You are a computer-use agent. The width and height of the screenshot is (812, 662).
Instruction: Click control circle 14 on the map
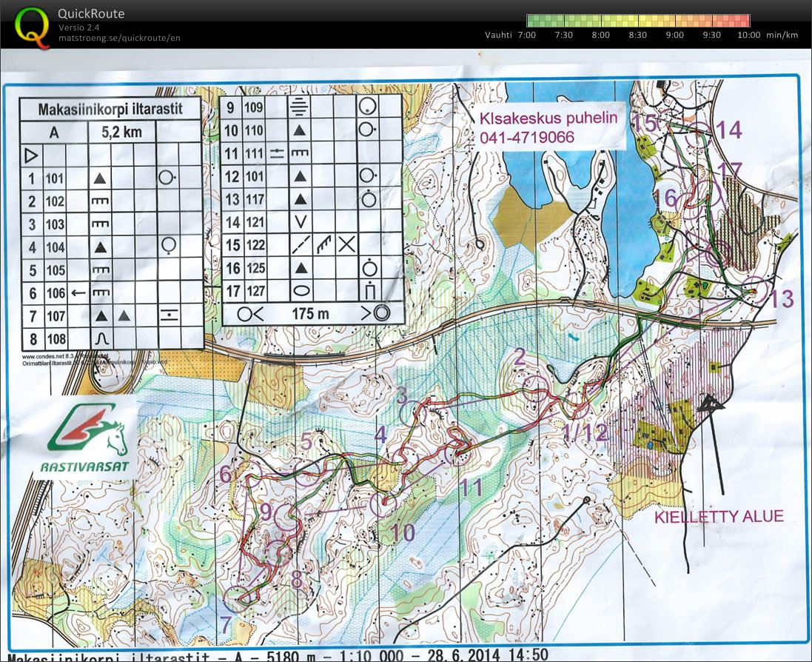(x=697, y=136)
